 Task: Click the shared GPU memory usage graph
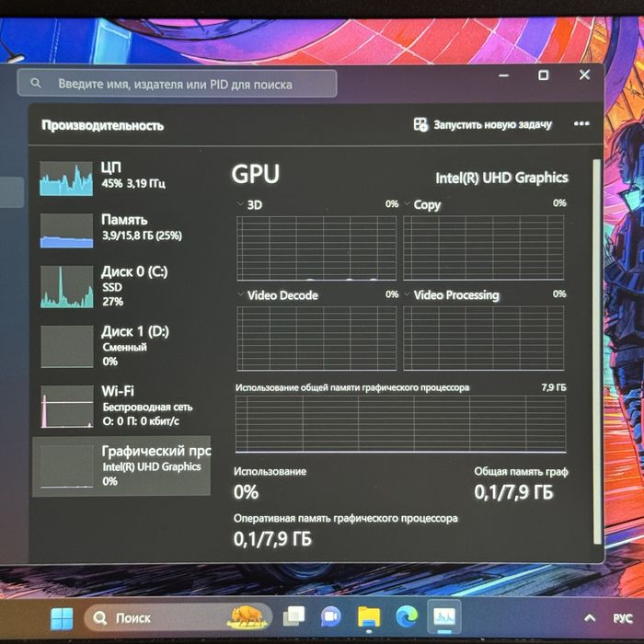400,424
